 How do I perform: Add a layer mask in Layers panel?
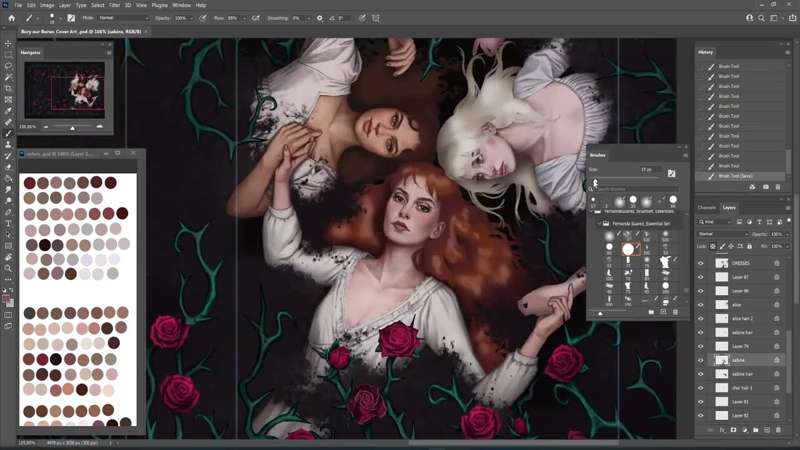click(x=733, y=430)
